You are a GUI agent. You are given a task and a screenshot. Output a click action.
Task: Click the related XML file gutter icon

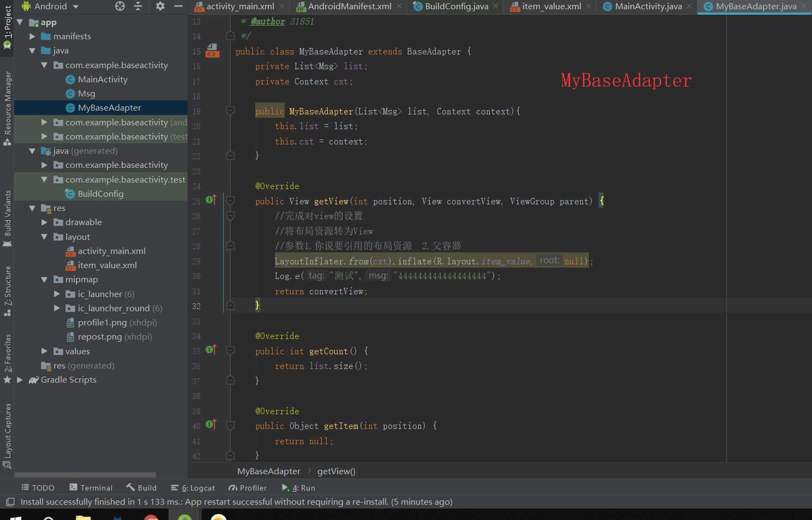pos(212,51)
